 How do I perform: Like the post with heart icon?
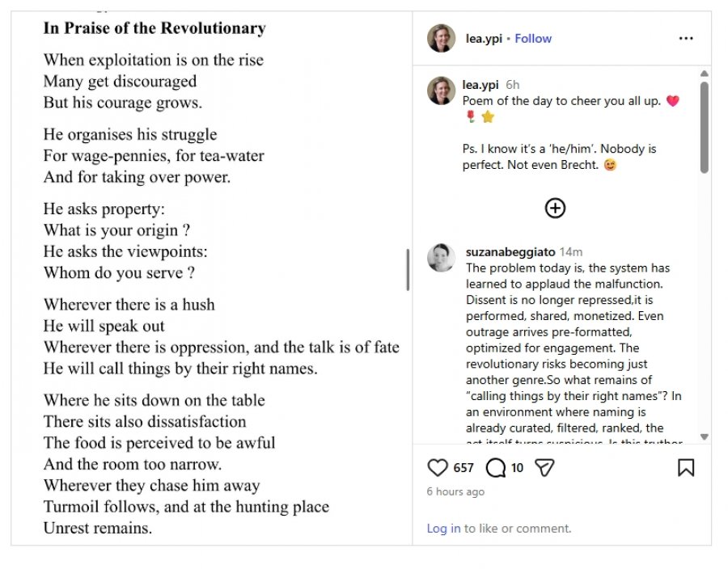(x=438, y=467)
